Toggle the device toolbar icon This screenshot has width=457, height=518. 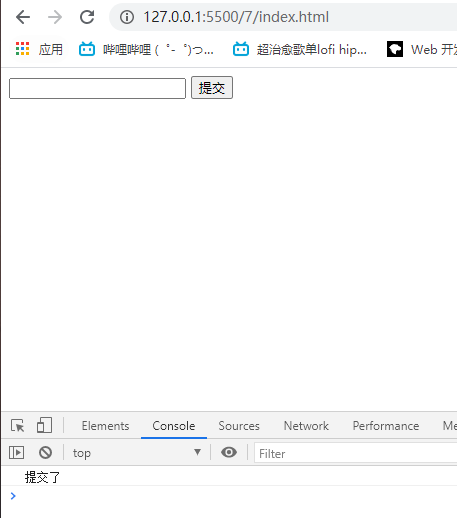point(44,425)
